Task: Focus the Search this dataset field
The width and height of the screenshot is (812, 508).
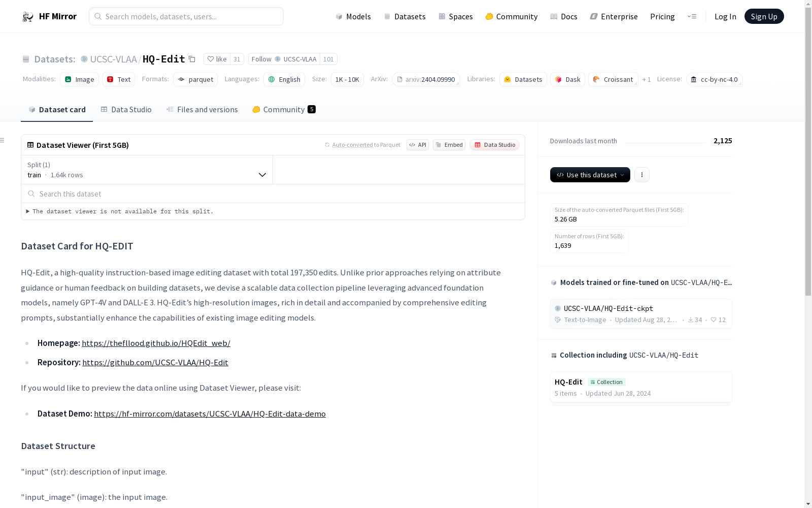Action: click(273, 194)
